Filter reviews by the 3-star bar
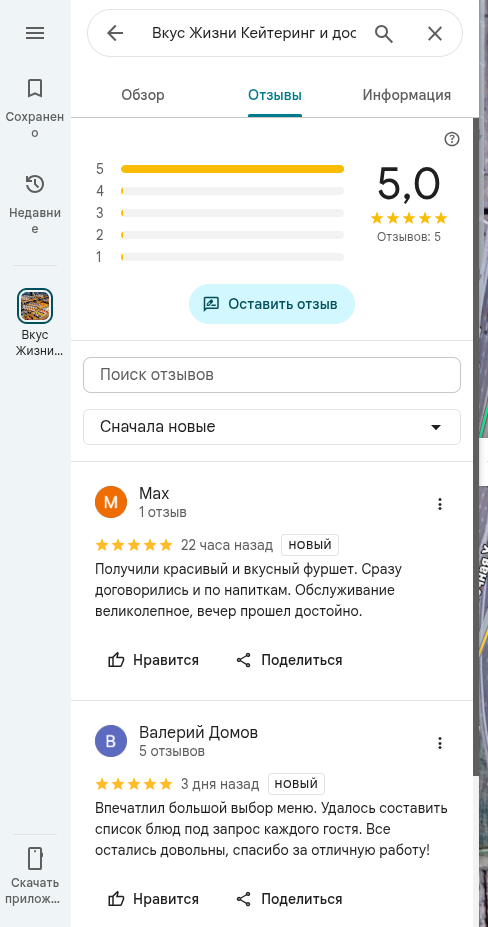The height and width of the screenshot is (927, 488). coord(232,213)
